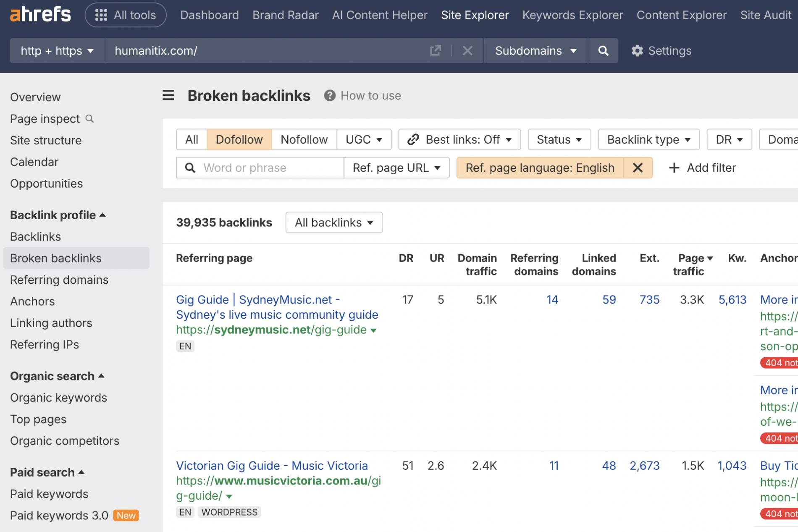Open the Backlink type dropdown

click(x=649, y=139)
